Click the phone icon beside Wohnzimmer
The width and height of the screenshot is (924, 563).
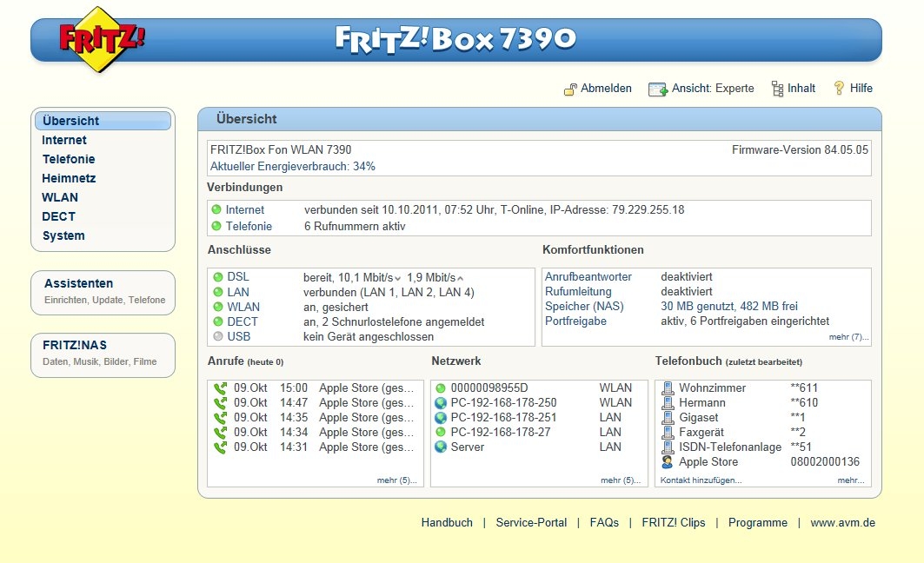[x=668, y=388]
